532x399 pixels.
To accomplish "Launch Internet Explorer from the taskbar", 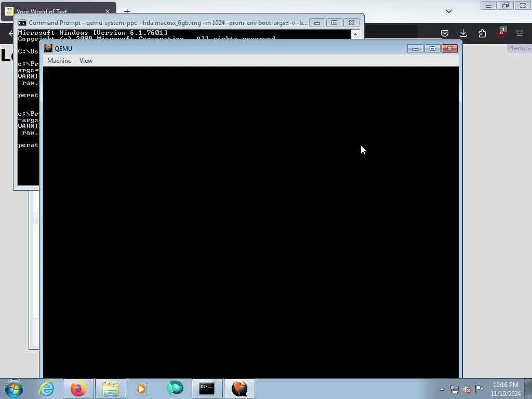I will click(x=46, y=389).
